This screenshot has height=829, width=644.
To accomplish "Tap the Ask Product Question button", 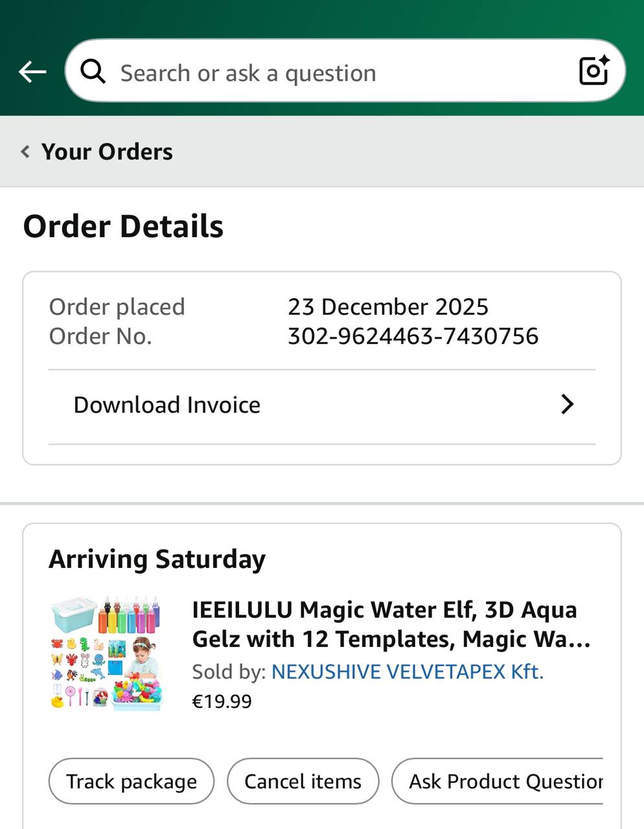I will (x=499, y=781).
